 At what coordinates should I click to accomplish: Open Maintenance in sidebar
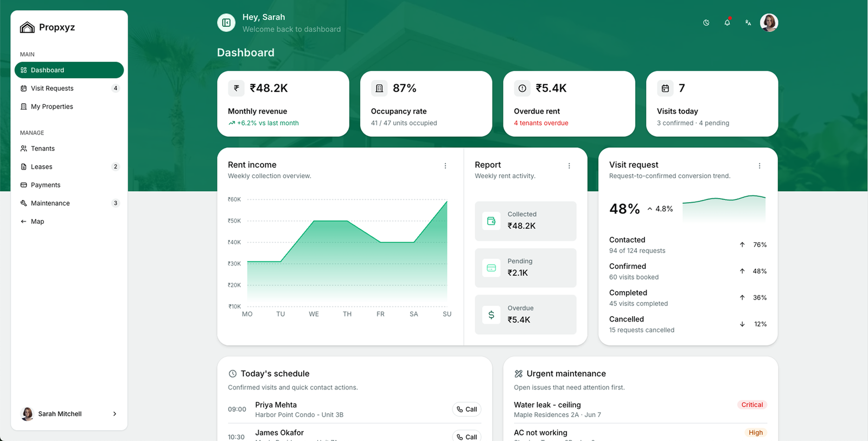(69, 203)
